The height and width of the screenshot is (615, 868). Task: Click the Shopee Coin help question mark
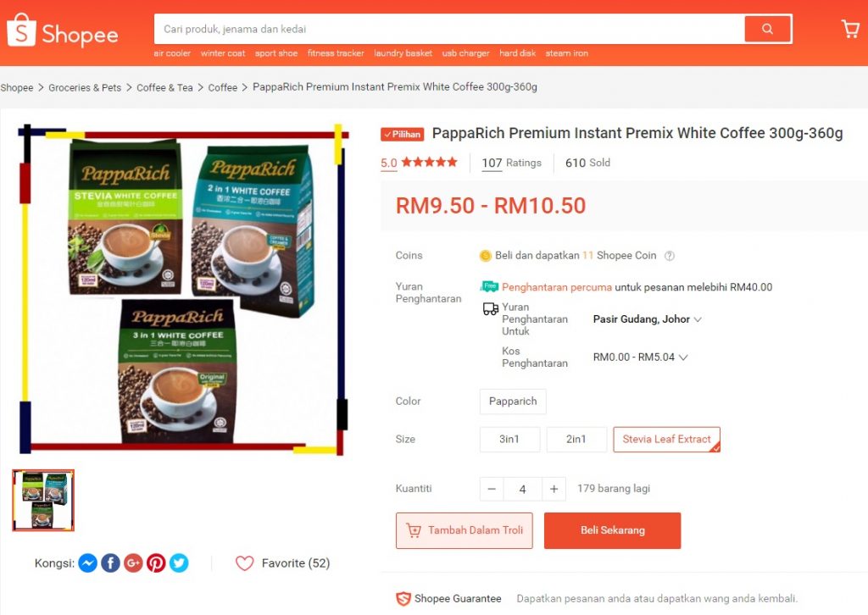[x=670, y=256]
